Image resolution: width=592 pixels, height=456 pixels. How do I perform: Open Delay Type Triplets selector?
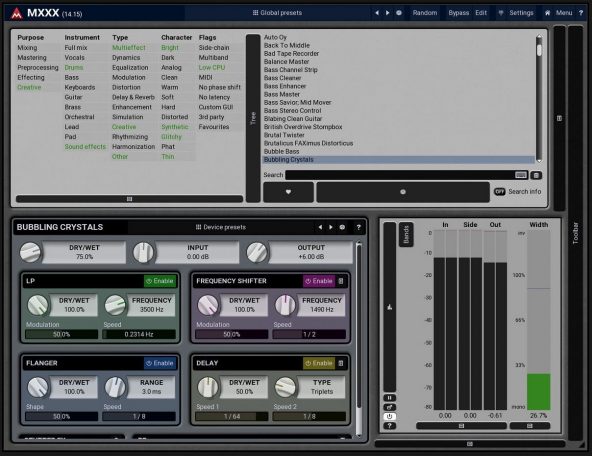point(322,387)
